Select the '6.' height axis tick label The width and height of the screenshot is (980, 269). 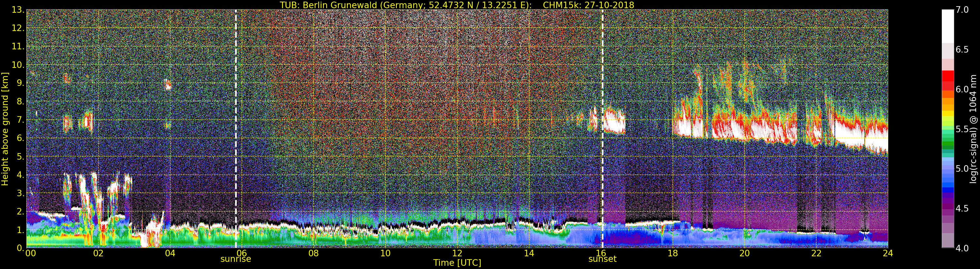pos(21,138)
